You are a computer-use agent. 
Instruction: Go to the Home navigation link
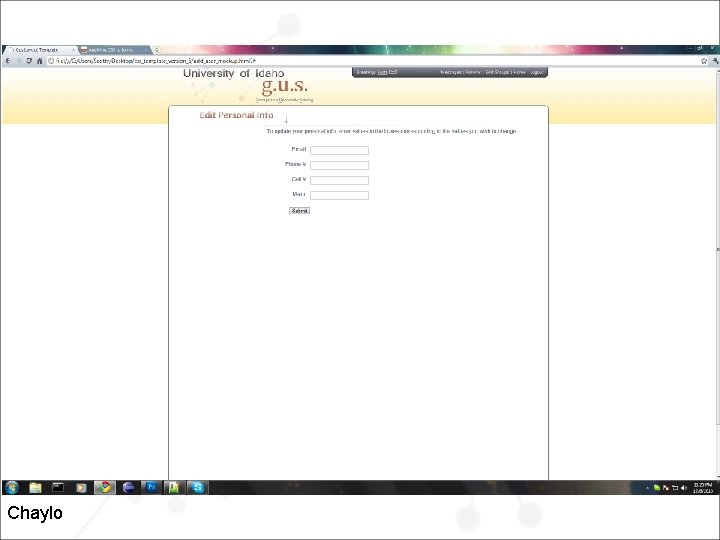519,72
